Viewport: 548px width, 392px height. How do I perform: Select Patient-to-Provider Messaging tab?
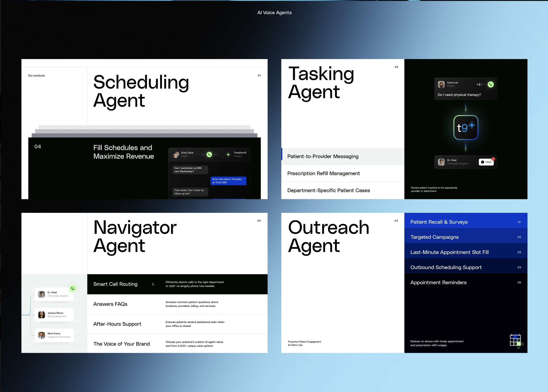tap(343, 156)
